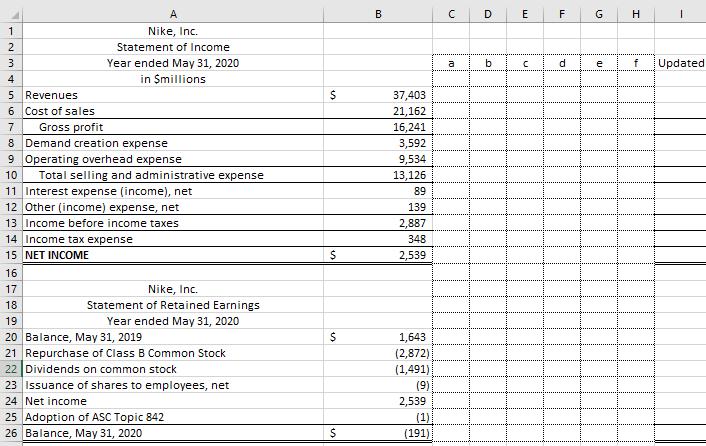Image resolution: width=706 pixels, height=446 pixels.
Task: Select 'Issuance of shares to employees, net' cell
Action: point(173,385)
